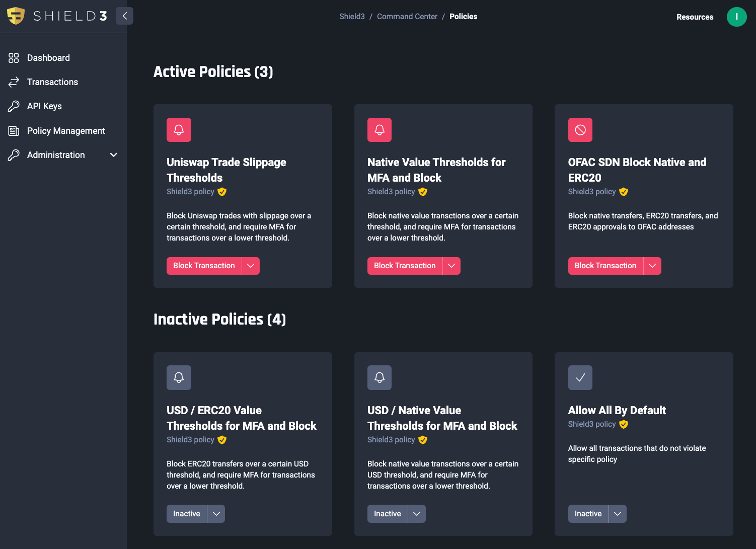Open the Allow All By Default title

tap(617, 410)
